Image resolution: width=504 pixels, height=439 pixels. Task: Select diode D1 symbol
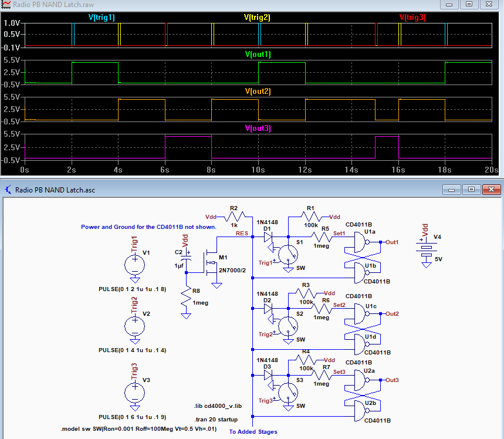(x=268, y=237)
